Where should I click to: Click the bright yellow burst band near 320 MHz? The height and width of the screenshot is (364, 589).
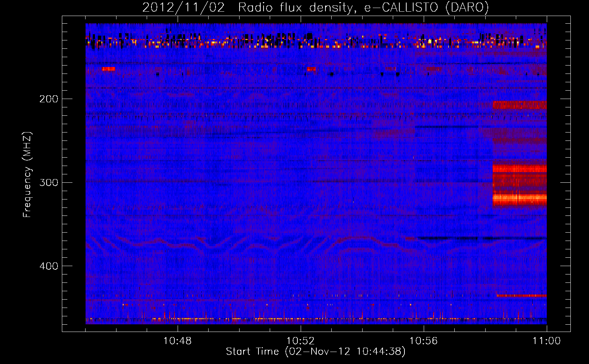coord(519,199)
